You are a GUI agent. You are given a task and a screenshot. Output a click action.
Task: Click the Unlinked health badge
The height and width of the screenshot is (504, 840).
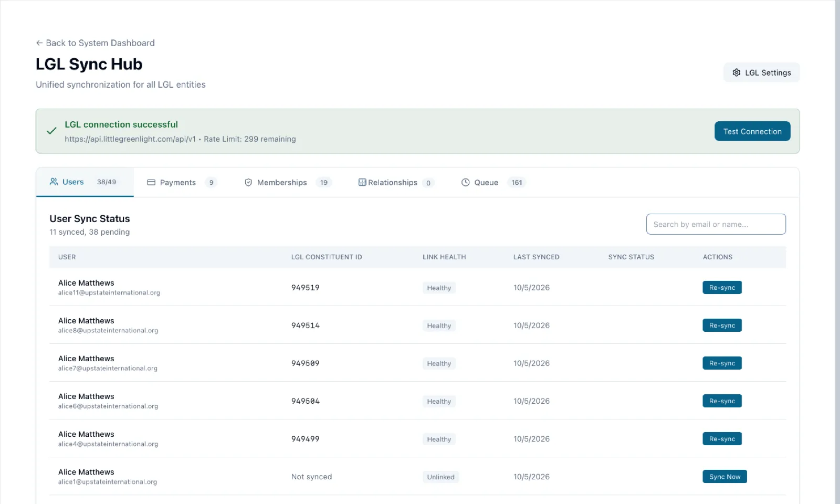coord(440,477)
